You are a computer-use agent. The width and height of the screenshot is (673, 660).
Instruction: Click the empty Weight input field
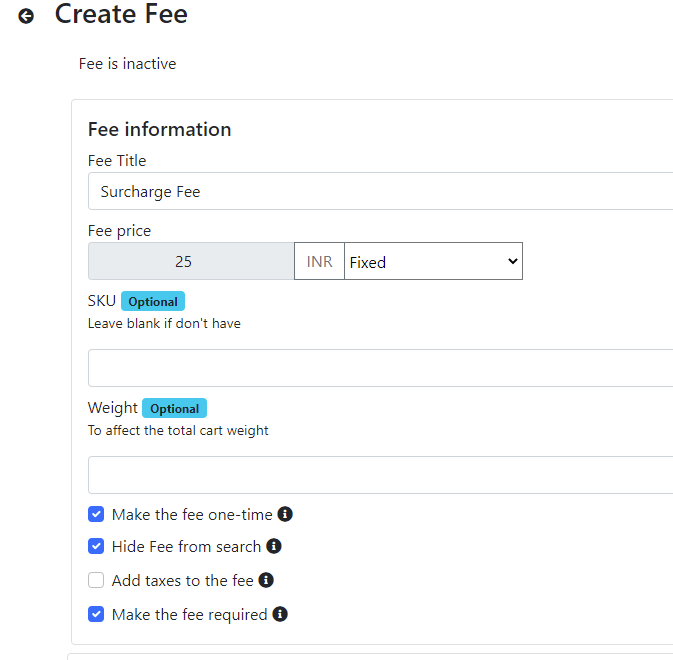(x=380, y=475)
